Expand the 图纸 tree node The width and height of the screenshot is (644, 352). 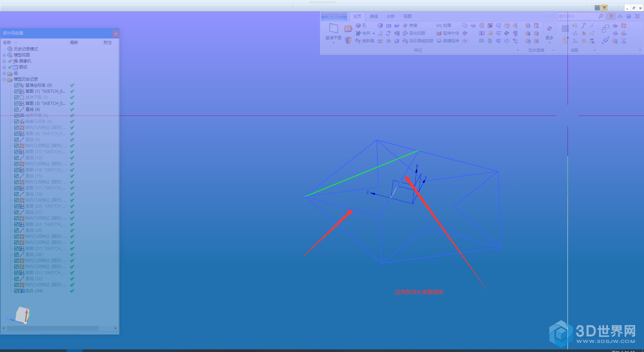pyautogui.click(x=4, y=67)
